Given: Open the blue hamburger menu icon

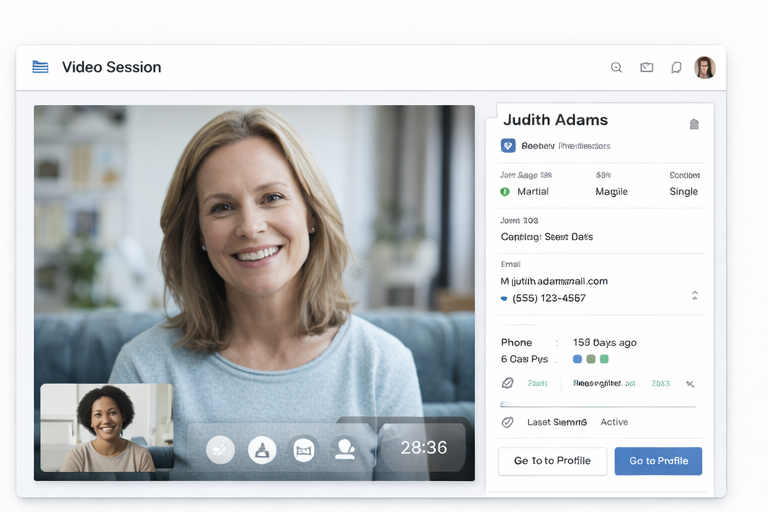Looking at the screenshot, I should (x=40, y=67).
